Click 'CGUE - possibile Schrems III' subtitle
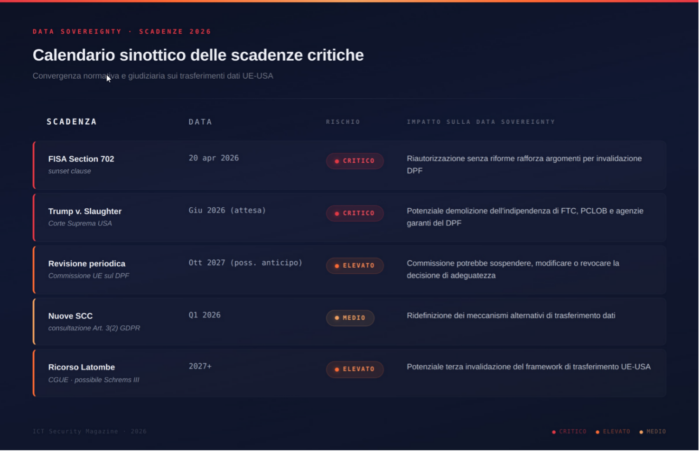Image resolution: width=700 pixels, height=452 pixels. pyautogui.click(x=94, y=380)
